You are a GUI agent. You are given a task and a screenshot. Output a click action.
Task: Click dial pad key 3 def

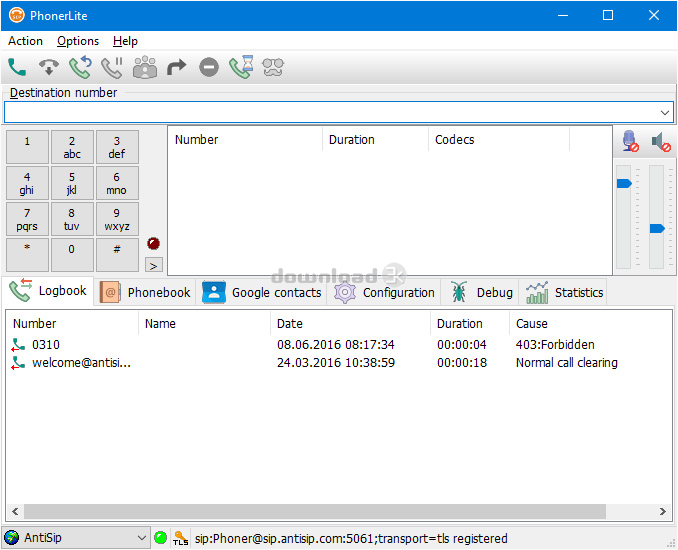pyautogui.click(x=117, y=147)
